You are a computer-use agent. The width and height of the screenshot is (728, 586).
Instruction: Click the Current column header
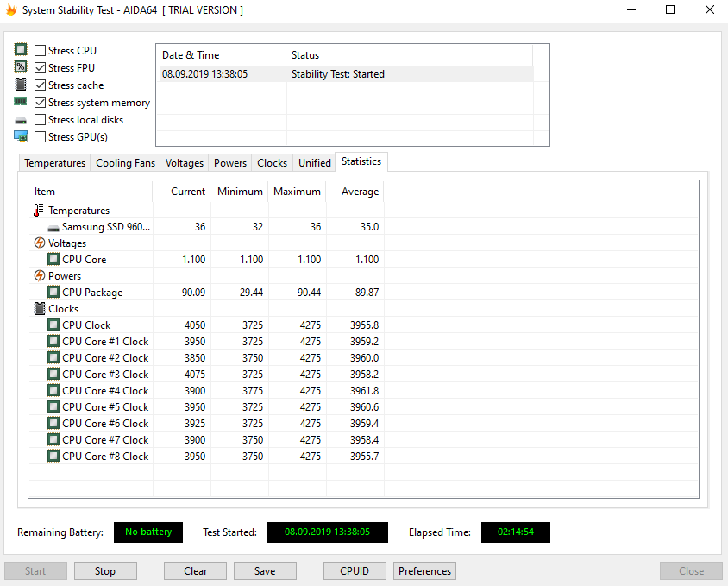click(x=181, y=192)
